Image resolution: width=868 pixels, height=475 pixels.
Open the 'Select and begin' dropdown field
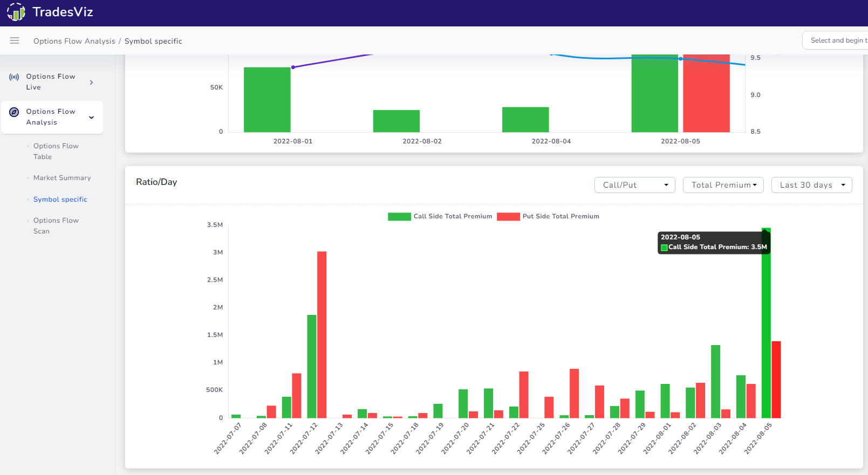pos(835,40)
